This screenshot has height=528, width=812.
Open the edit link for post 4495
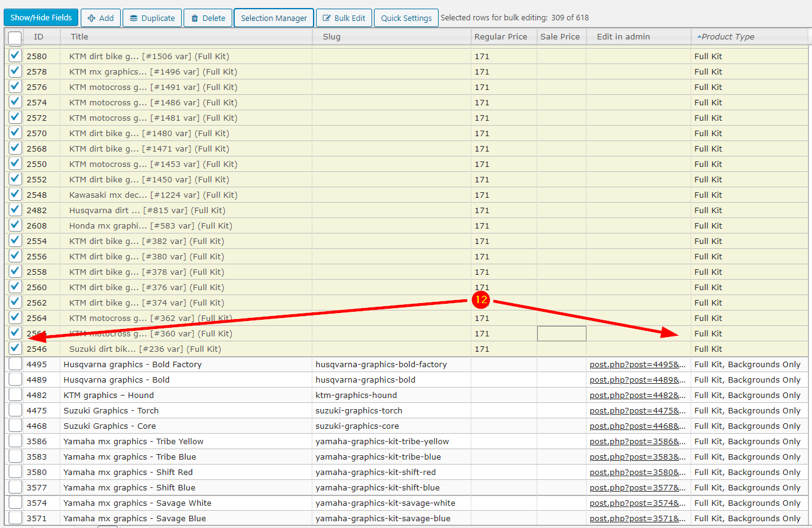637,364
